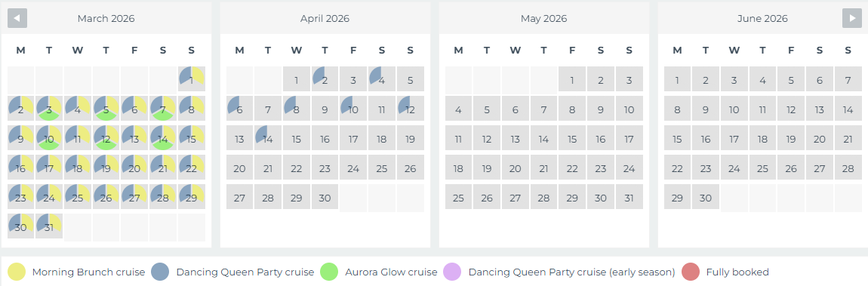Select March 1 Sunday cell

[192, 79]
